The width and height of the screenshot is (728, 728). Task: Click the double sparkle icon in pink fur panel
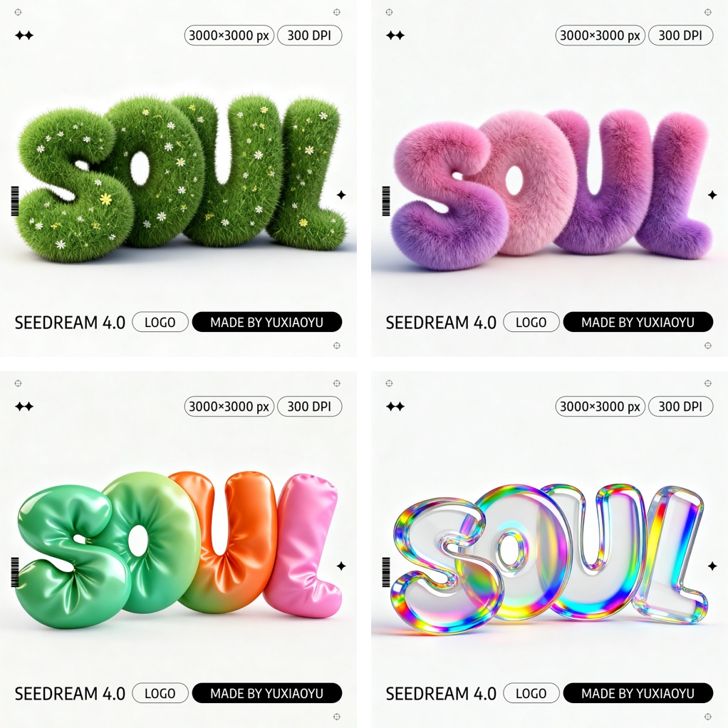[x=395, y=36]
